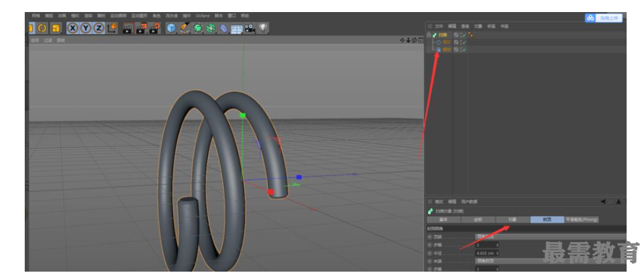Toggle the X axis lock

pos(73,28)
